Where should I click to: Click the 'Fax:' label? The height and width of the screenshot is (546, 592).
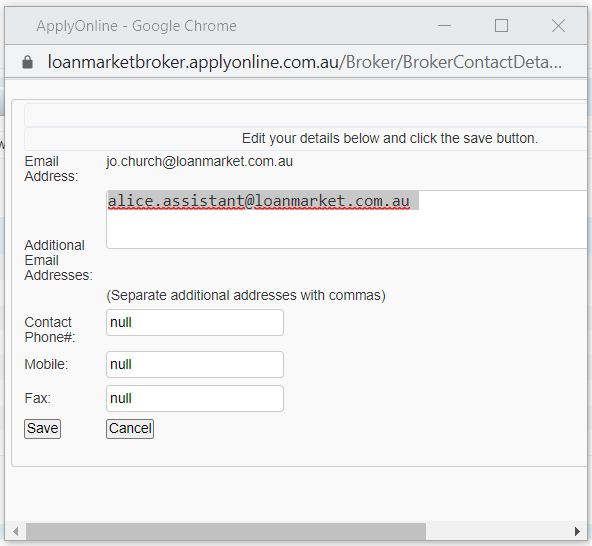37,398
